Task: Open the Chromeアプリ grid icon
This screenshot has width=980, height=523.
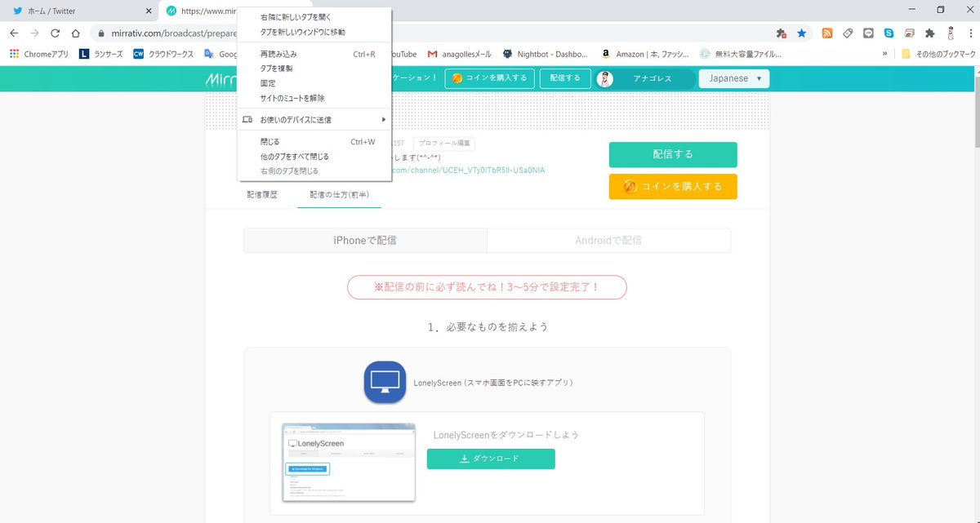Action: (15, 54)
